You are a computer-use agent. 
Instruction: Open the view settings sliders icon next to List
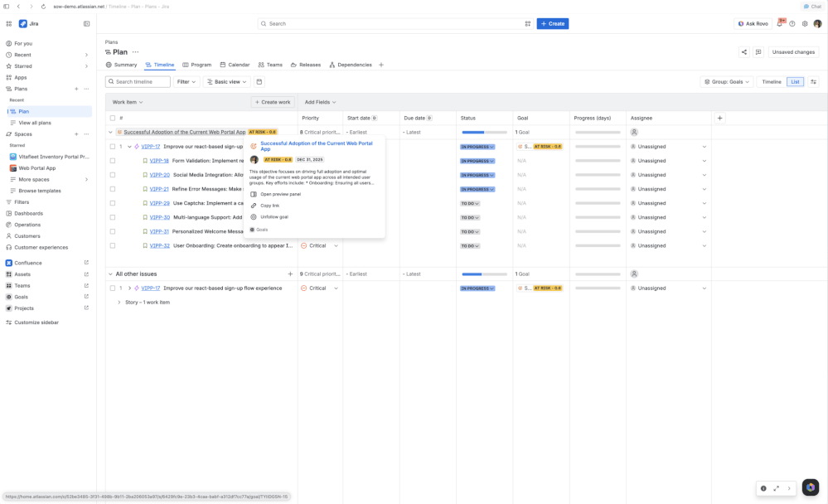click(814, 82)
